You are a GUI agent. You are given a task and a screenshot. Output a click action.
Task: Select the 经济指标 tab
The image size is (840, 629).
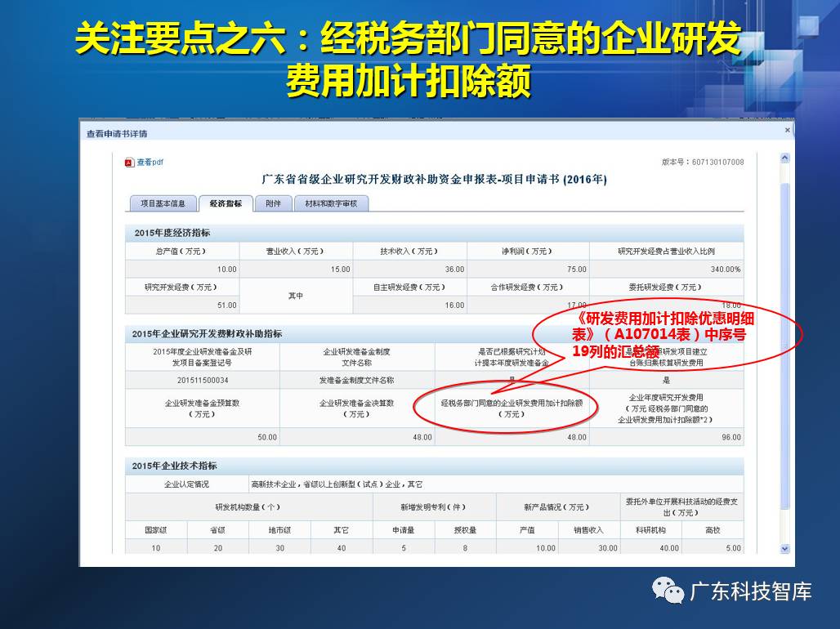coord(226,203)
